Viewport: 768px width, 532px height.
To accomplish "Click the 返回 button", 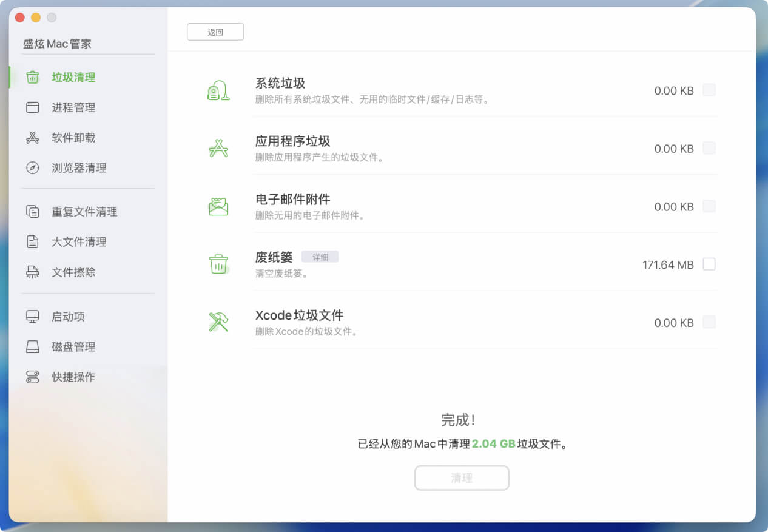I will point(215,32).
